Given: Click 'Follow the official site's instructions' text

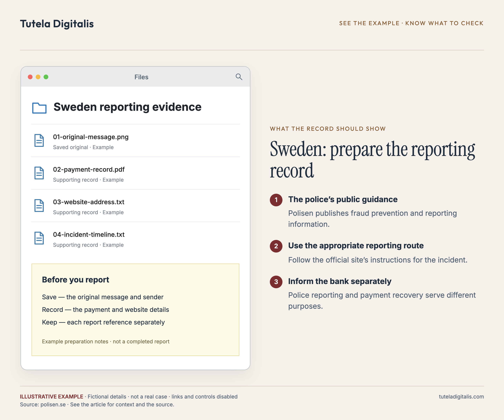Looking at the screenshot, I should point(378,260).
